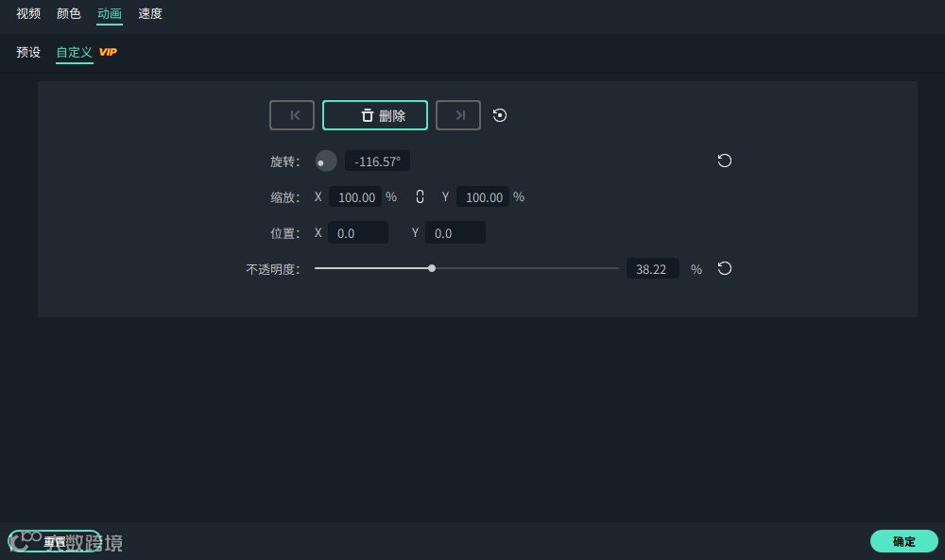
Task: Reset the 不透明度 opacity value
Action: click(725, 268)
